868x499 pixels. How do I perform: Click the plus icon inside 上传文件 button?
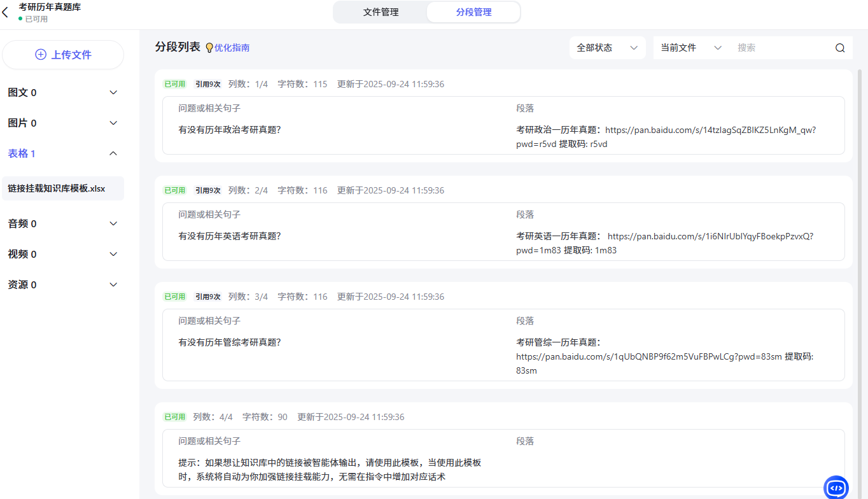41,55
